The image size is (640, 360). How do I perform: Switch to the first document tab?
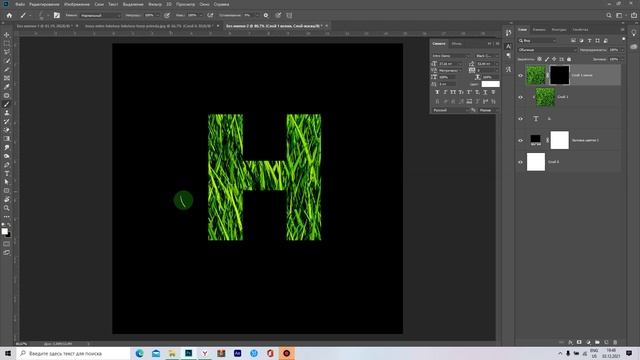click(x=45, y=26)
